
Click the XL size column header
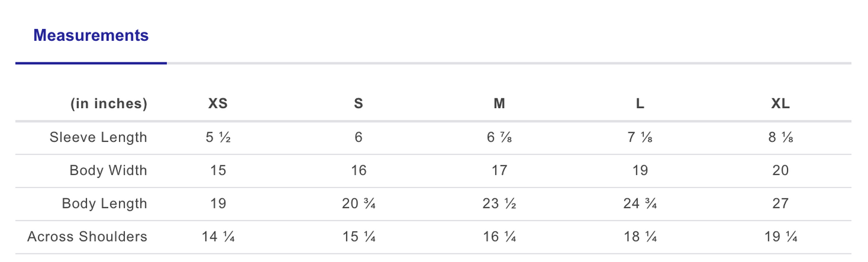click(x=780, y=104)
